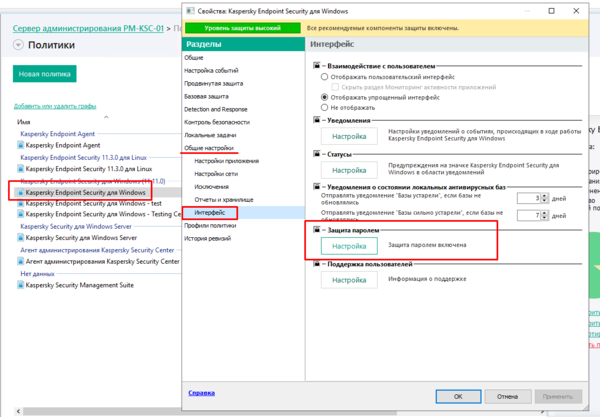Toggle the lock next to Уведомления о состоянии локальных антивирусных баз
Screen dimensions: 600x417
pos(316,187)
